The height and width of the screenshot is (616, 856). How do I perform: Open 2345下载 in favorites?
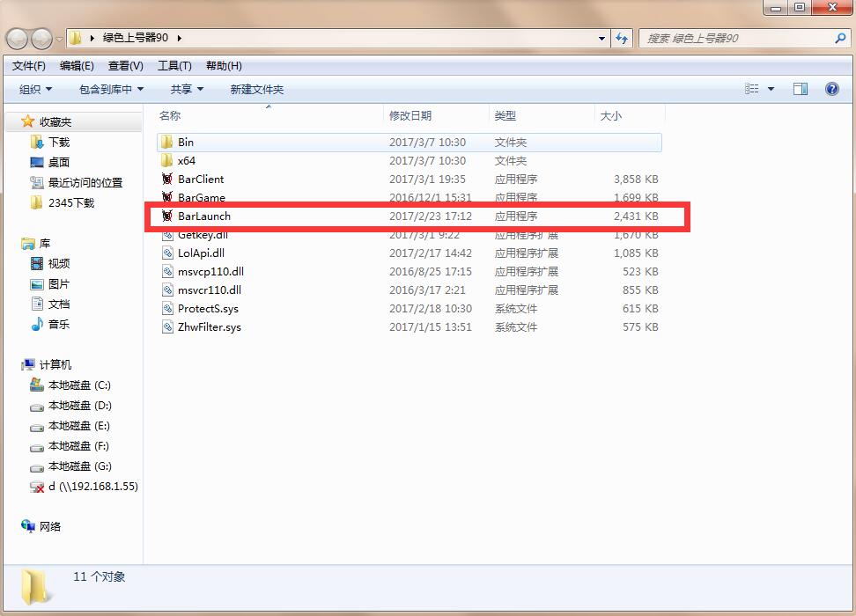coord(70,202)
